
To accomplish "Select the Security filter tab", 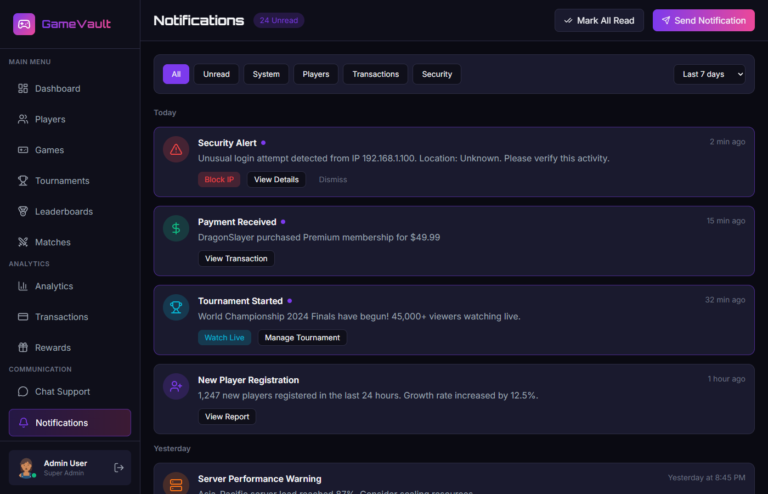I will point(436,74).
